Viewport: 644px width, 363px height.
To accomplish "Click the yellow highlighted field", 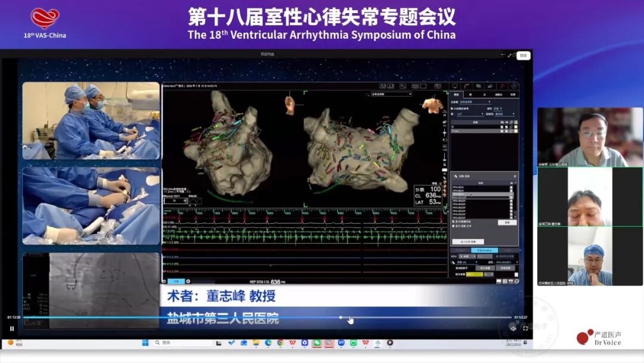I will [x=475, y=275].
